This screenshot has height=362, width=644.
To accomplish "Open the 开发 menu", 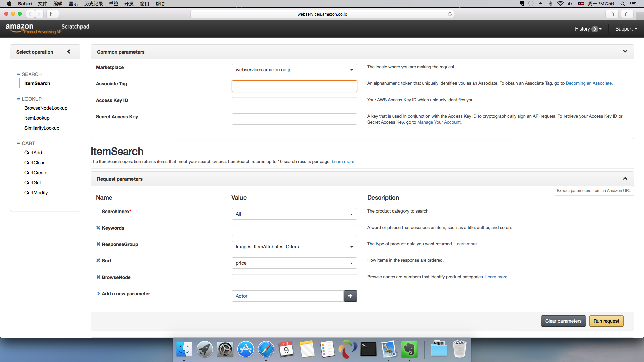I will tap(129, 4).
